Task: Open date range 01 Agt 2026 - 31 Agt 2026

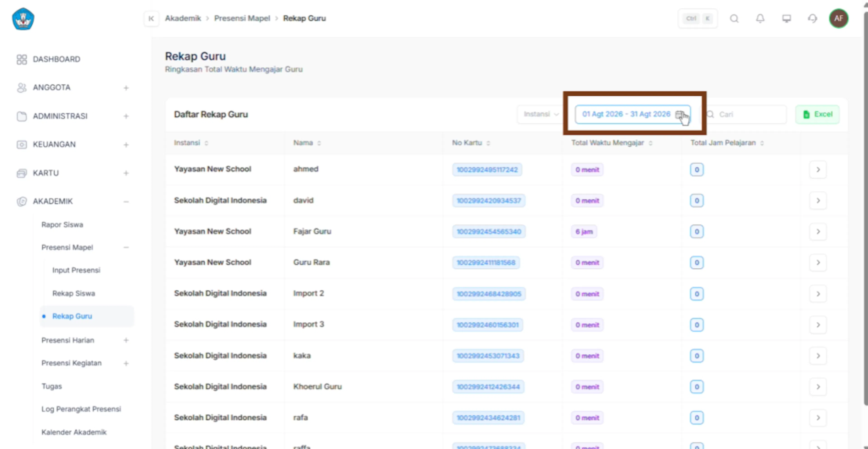Action: (632, 115)
